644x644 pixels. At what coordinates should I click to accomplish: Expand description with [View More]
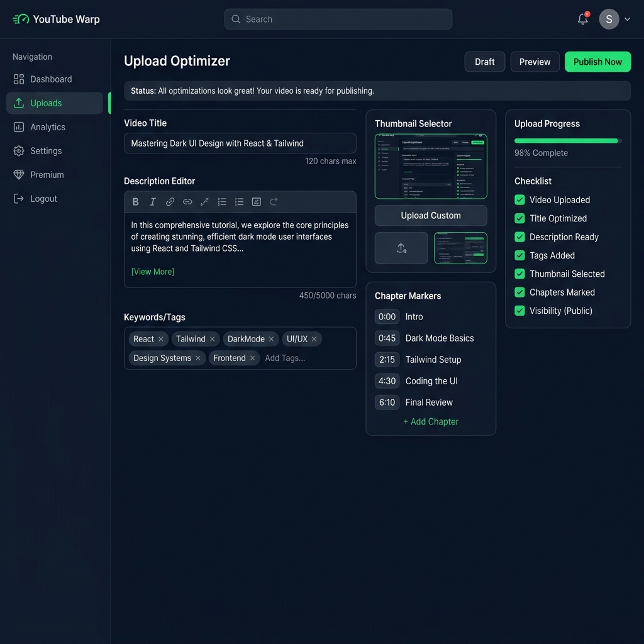coord(153,272)
